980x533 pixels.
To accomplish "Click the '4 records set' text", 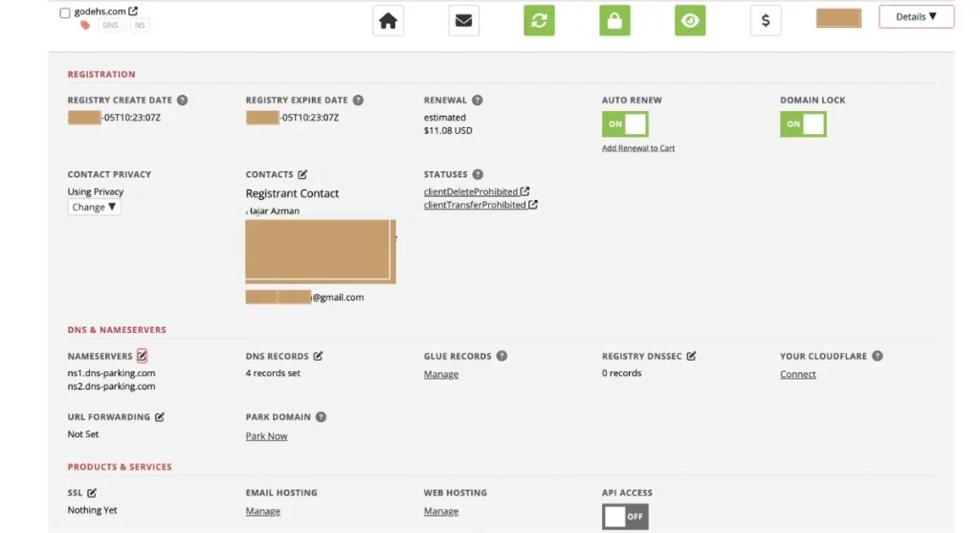I will pyautogui.click(x=273, y=373).
